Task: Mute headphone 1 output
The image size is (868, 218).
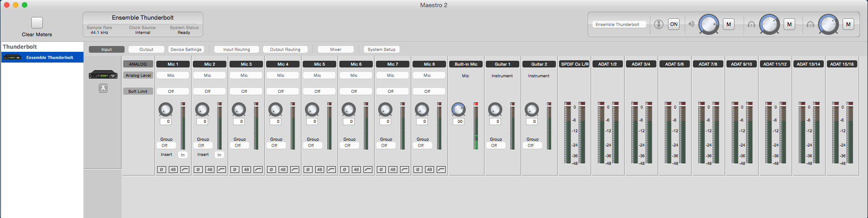Action: click(789, 24)
